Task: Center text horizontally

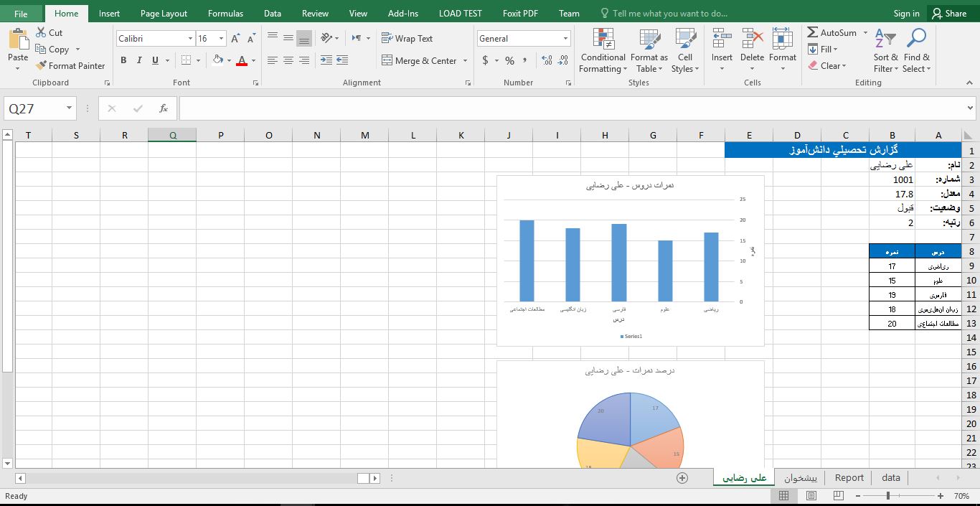Action: point(288,60)
